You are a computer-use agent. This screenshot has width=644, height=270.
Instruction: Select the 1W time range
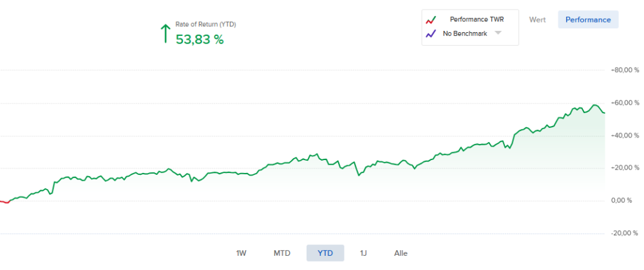(241, 253)
